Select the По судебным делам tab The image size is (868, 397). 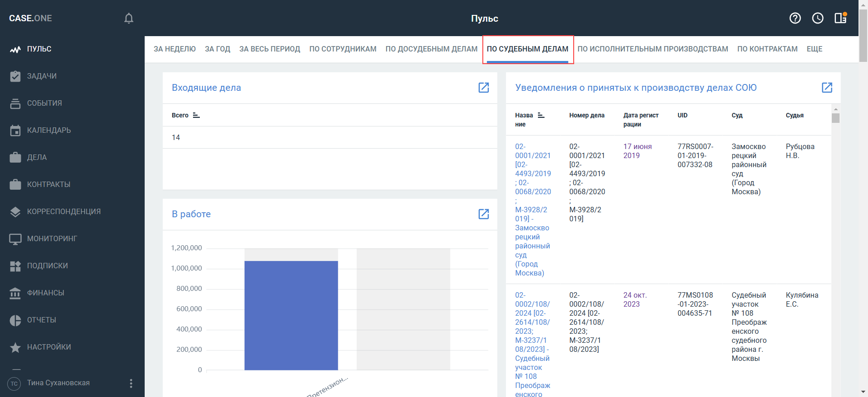pyautogui.click(x=528, y=49)
